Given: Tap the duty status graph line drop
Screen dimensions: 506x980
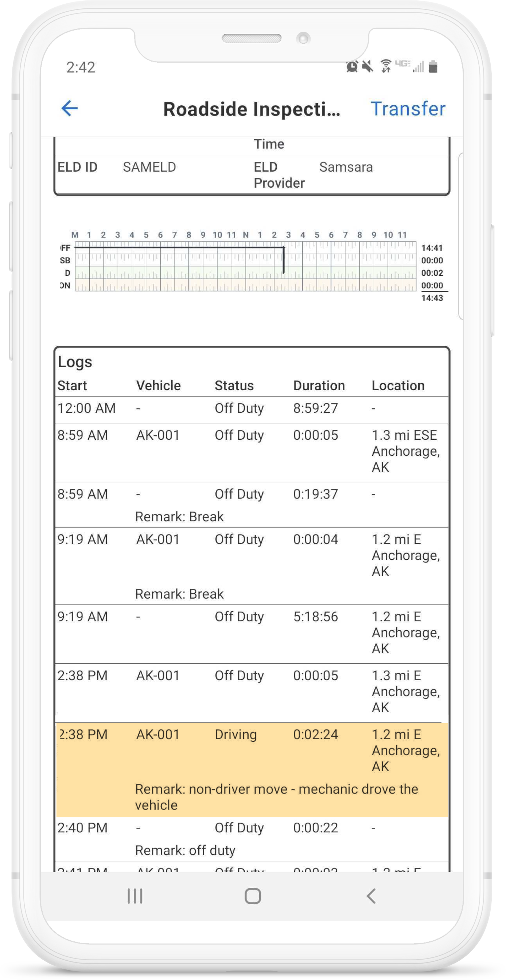Looking at the screenshot, I should click(284, 260).
